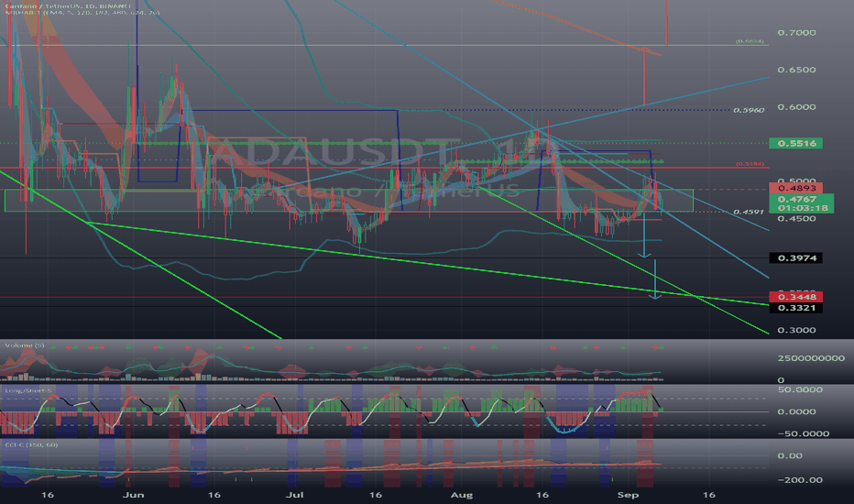Click the (0.5184) red line label
Screen dimensions: 854x504
pyautogui.click(x=750, y=163)
